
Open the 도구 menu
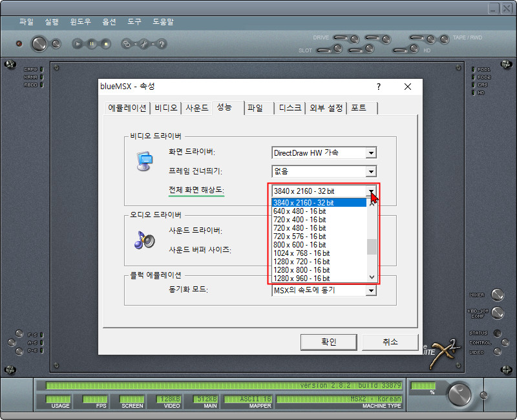tap(134, 22)
